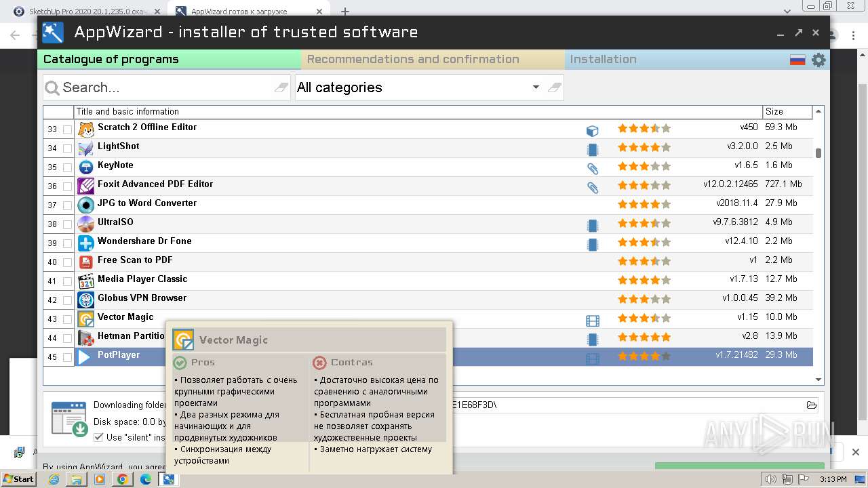Click the star rating of Hetman Partition row

(x=644, y=337)
